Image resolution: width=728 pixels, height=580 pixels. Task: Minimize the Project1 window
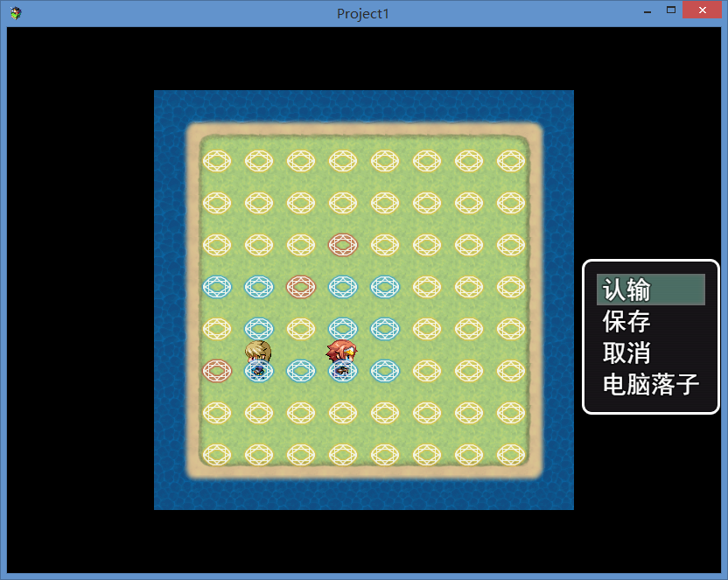click(x=647, y=10)
